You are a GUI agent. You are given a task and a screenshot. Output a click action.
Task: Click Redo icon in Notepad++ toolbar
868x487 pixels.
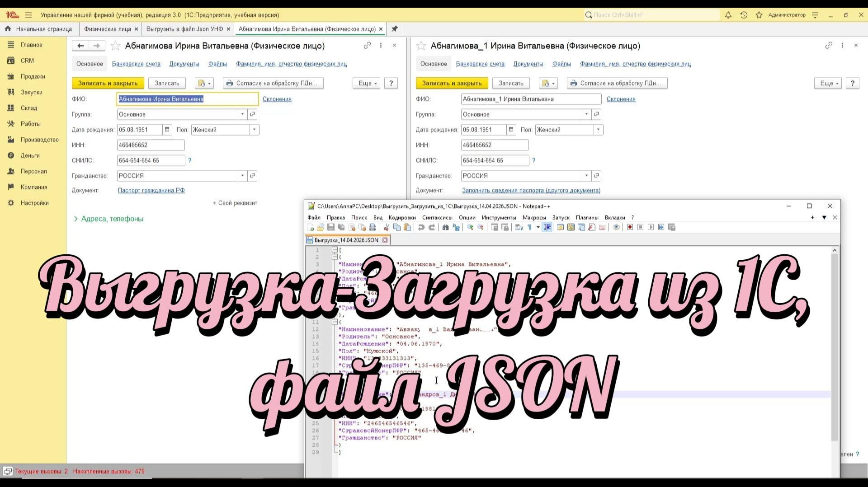432,227
